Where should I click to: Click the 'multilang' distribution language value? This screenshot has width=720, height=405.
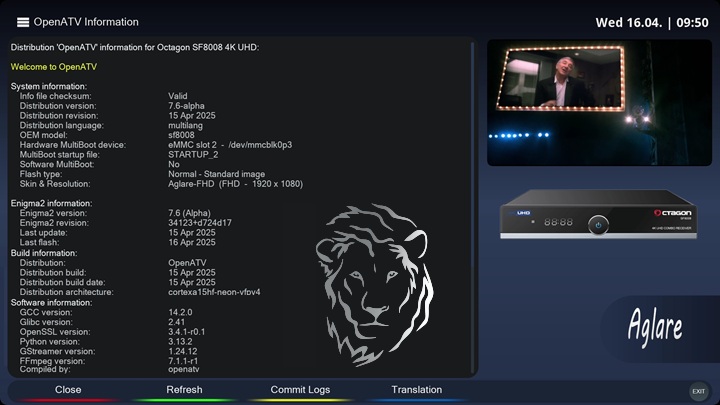186,125
